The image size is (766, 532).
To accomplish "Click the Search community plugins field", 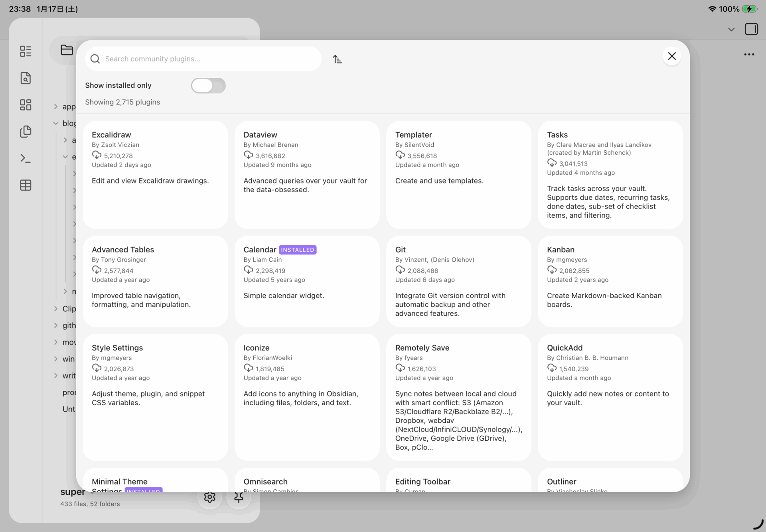I will point(207,59).
